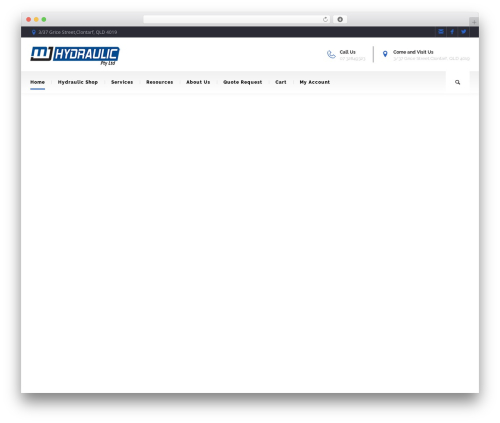Open the About Us menu
This screenshot has width=500, height=423.
[198, 82]
